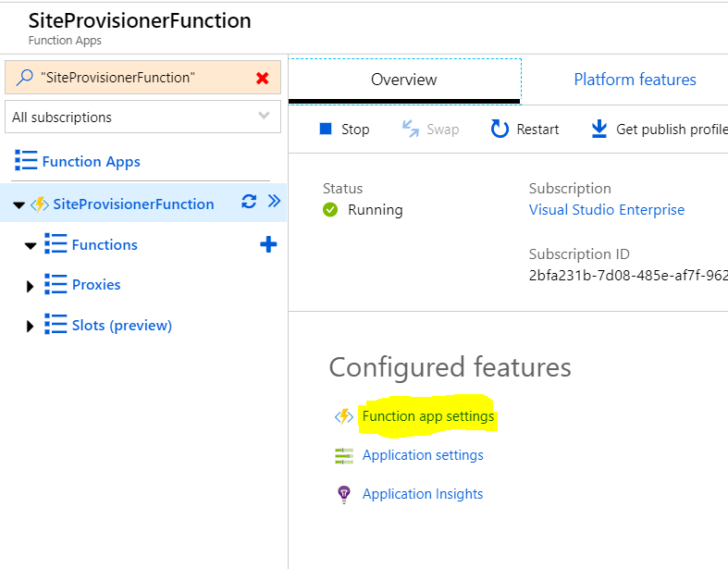The height and width of the screenshot is (569, 728).
Task: Select the Overview tab
Action: (x=404, y=80)
